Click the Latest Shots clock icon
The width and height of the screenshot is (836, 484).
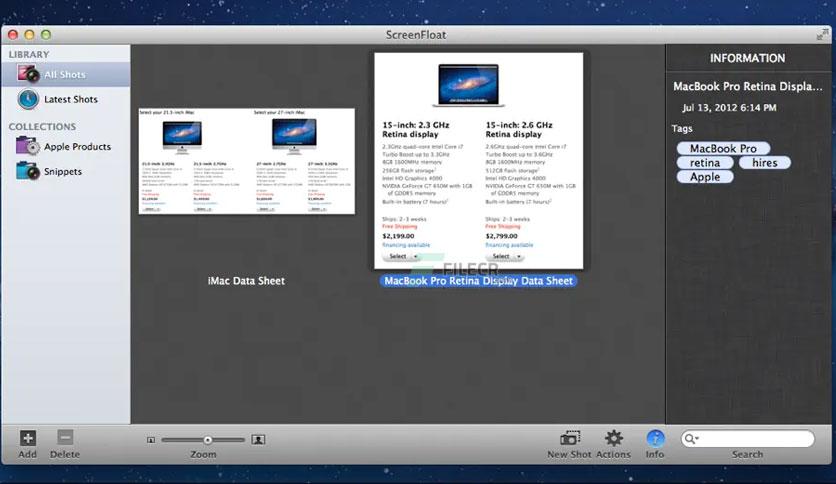(x=28, y=99)
